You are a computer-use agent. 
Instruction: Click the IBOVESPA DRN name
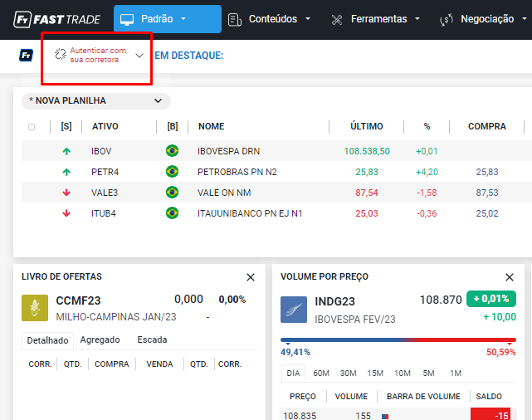click(229, 151)
